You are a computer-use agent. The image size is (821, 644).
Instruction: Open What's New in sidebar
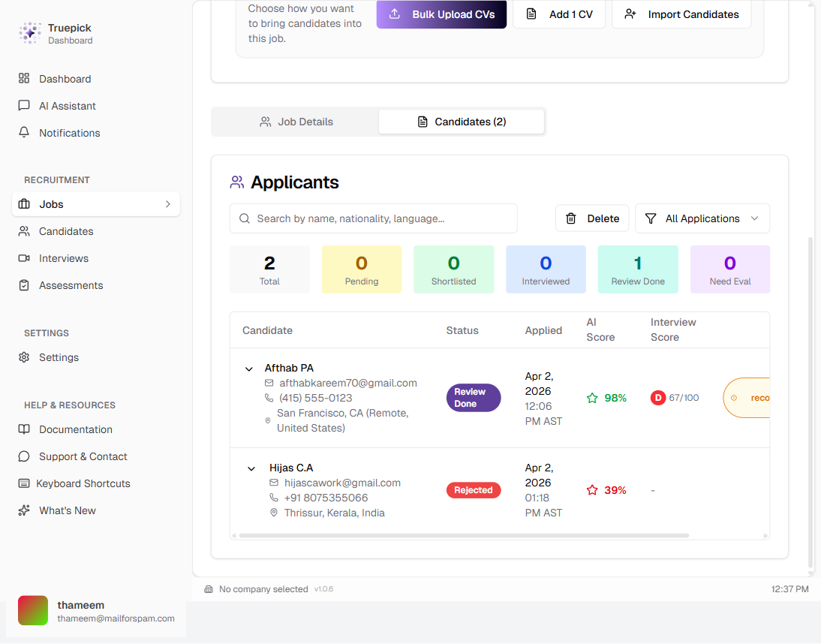[x=67, y=510]
